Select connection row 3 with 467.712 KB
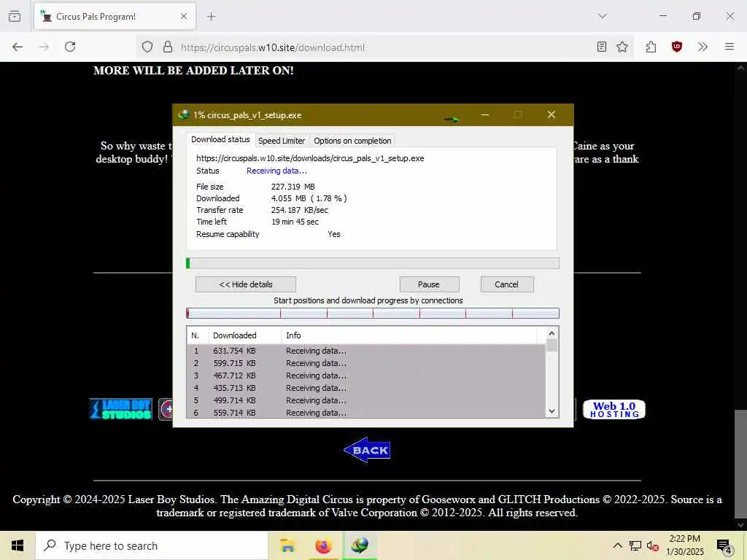This screenshot has height=560, width=747. pyautogui.click(x=366, y=376)
